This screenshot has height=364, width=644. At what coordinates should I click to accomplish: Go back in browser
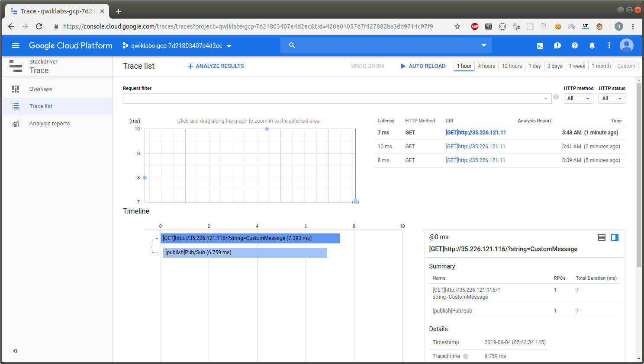pos(11,26)
